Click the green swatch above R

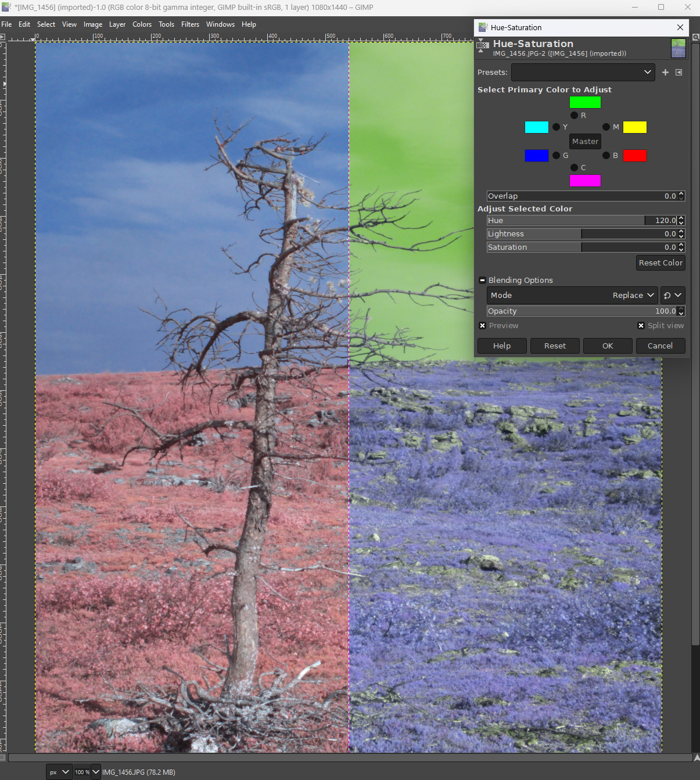point(585,102)
